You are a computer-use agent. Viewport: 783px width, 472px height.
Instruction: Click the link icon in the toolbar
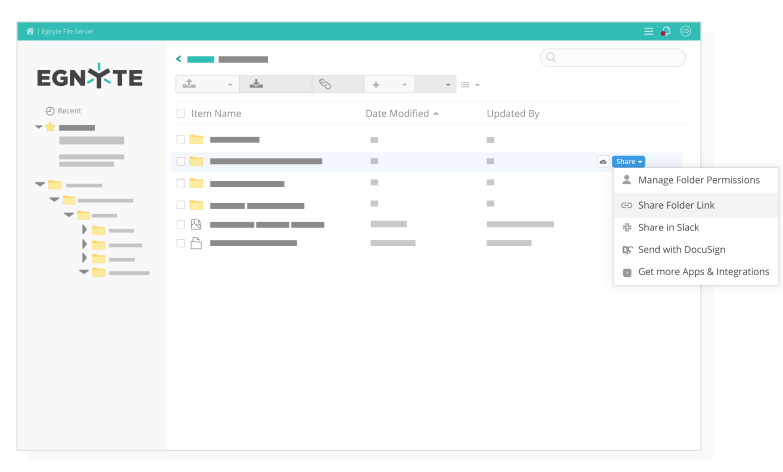[x=325, y=85]
